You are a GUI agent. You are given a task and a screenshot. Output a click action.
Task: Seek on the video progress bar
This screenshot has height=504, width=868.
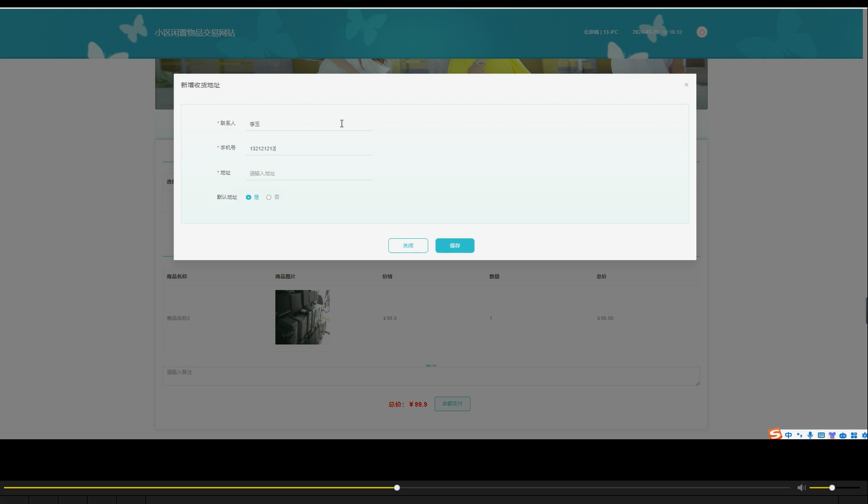397,487
